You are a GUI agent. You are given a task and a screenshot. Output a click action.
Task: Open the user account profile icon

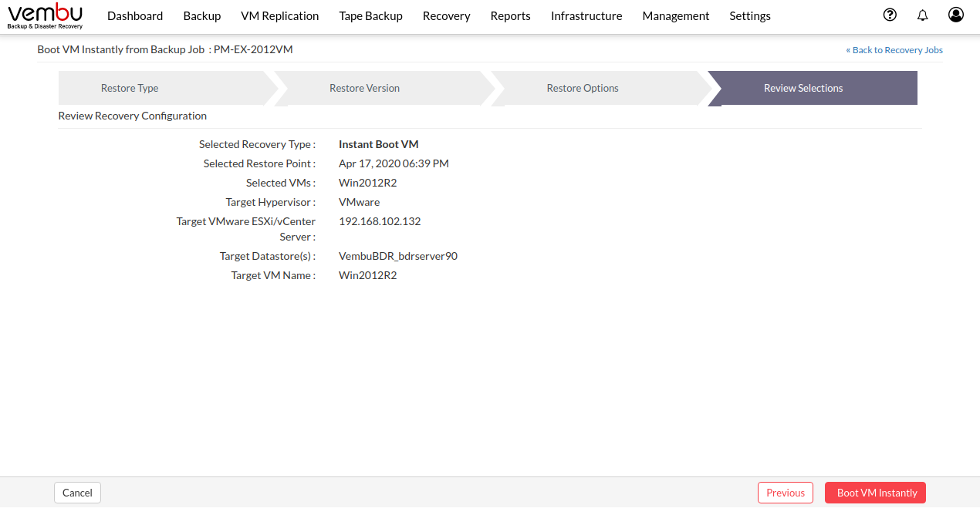point(956,15)
